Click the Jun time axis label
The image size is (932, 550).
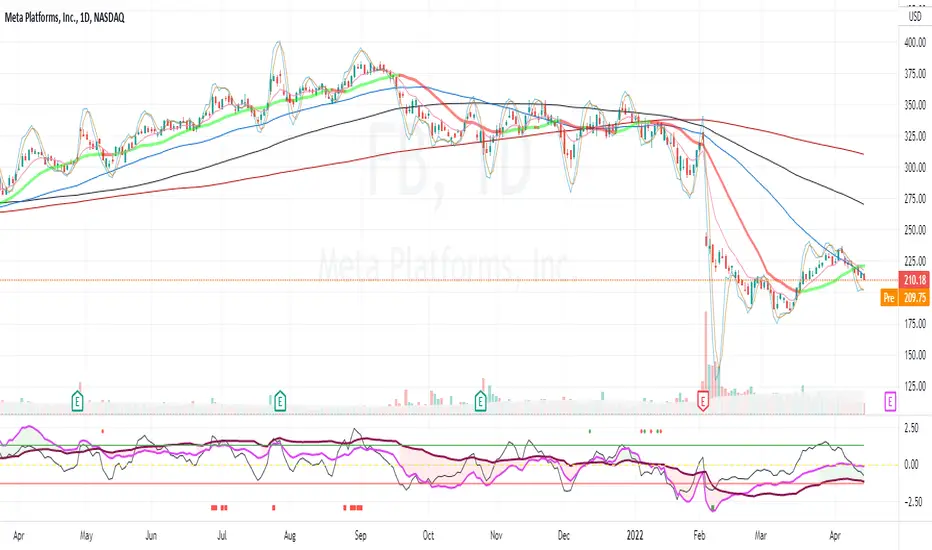[x=151, y=536]
